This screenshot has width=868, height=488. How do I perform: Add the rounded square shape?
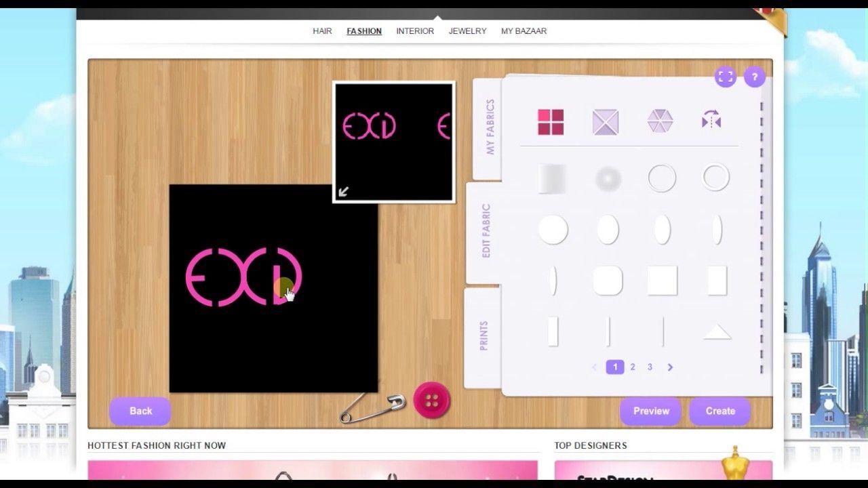tap(608, 281)
